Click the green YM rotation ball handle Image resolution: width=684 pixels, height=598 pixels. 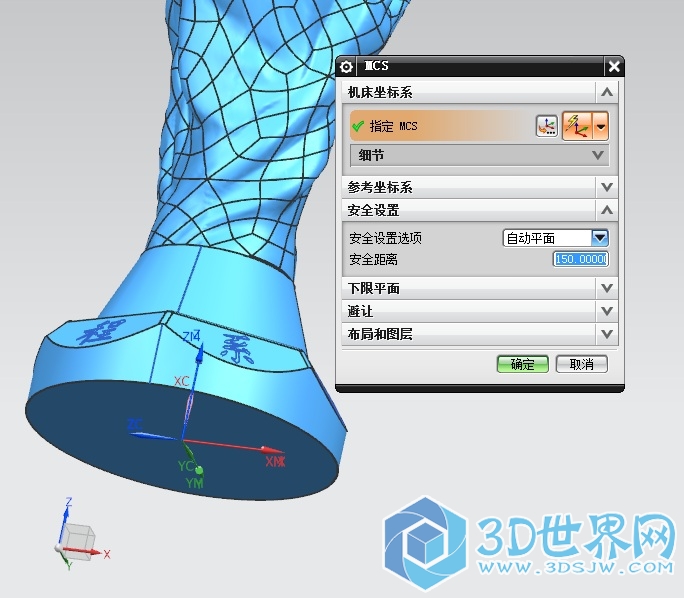click(199, 470)
